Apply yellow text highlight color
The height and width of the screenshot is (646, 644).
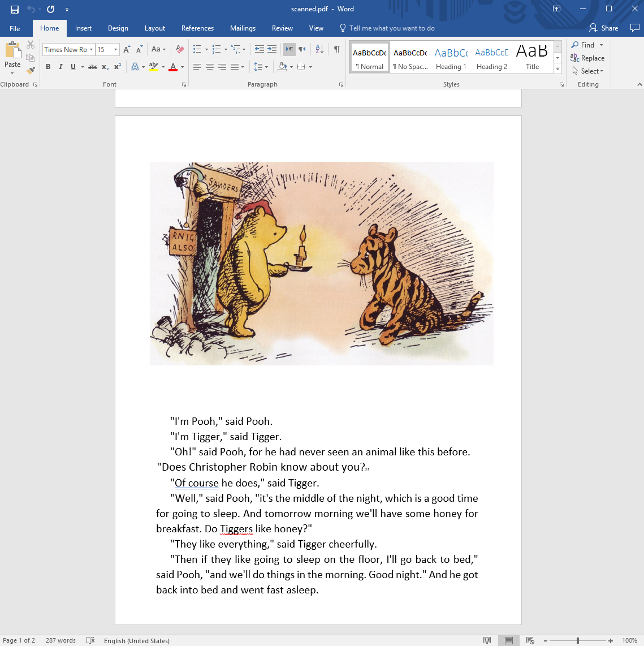tap(154, 67)
